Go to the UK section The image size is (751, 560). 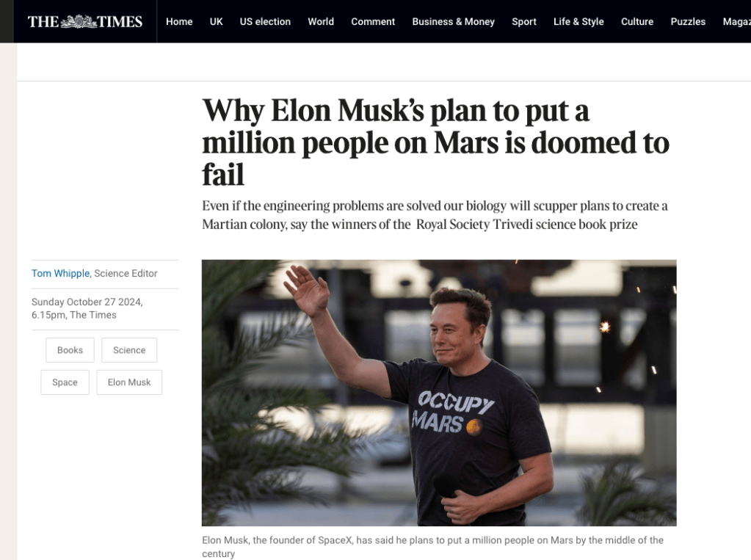pyautogui.click(x=216, y=21)
